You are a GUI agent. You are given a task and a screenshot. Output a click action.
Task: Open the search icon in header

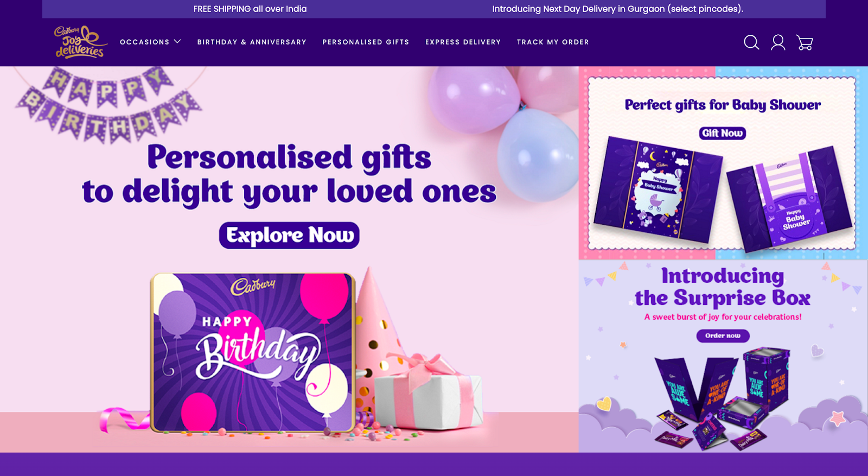pyautogui.click(x=751, y=42)
